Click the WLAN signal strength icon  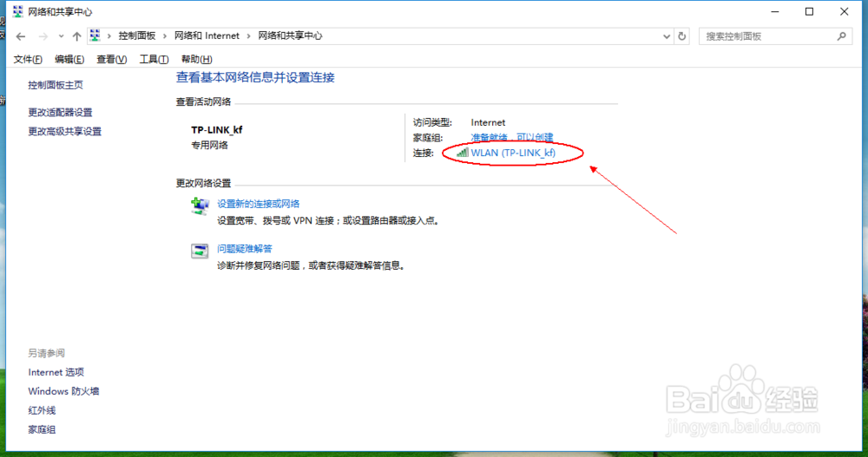(x=463, y=153)
